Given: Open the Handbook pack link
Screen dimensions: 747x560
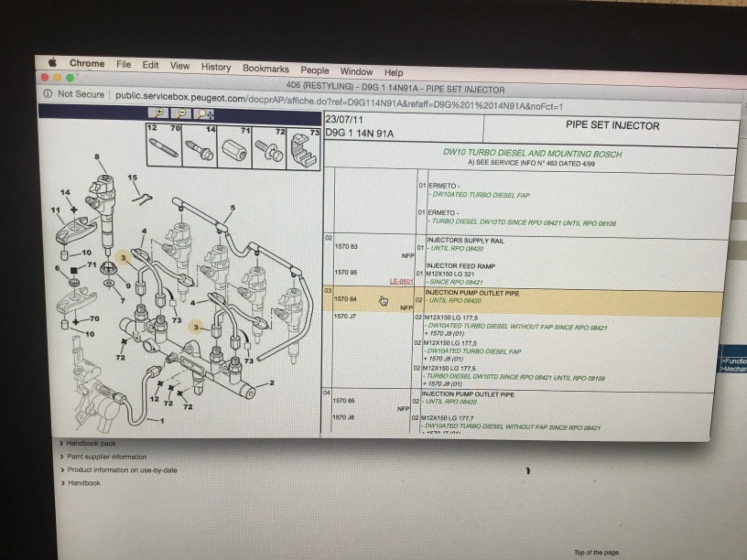Looking at the screenshot, I should [x=91, y=443].
